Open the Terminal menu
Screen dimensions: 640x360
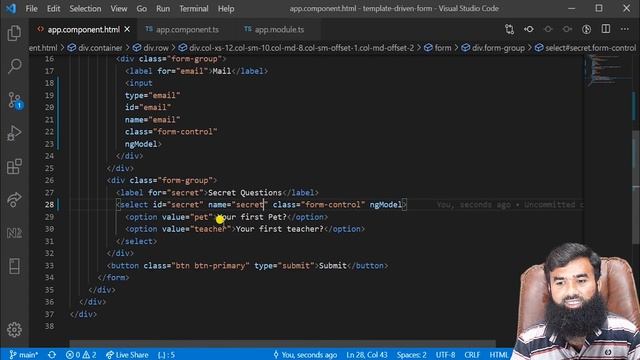tap(193, 9)
